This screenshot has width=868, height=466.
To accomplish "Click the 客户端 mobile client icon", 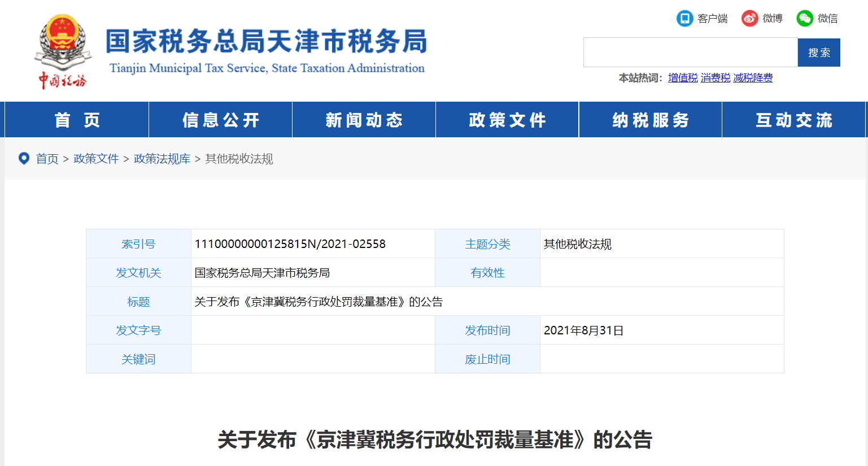I will click(684, 19).
